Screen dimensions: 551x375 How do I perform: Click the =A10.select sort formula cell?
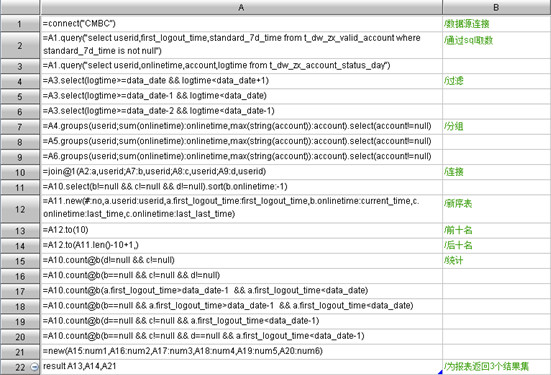(241, 187)
